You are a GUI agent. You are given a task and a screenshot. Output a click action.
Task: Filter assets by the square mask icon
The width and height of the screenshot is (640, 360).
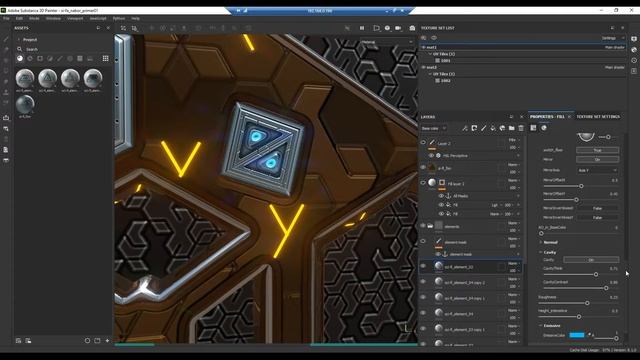click(x=40, y=58)
